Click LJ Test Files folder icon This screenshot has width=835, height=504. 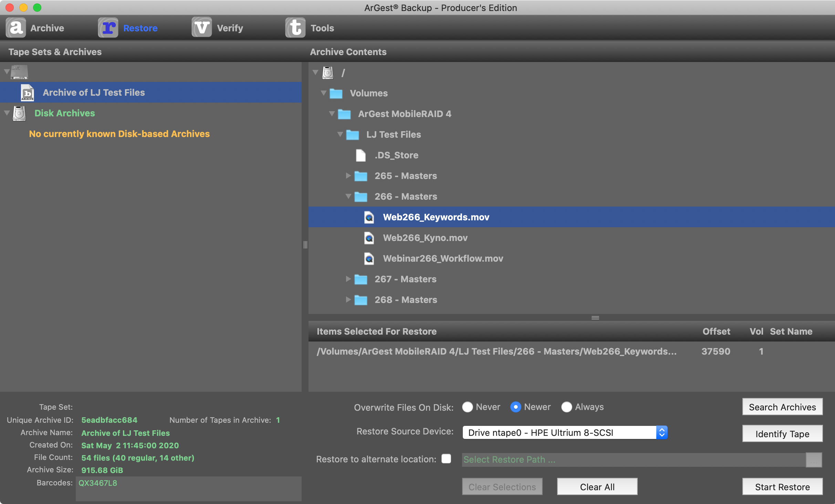coord(353,135)
